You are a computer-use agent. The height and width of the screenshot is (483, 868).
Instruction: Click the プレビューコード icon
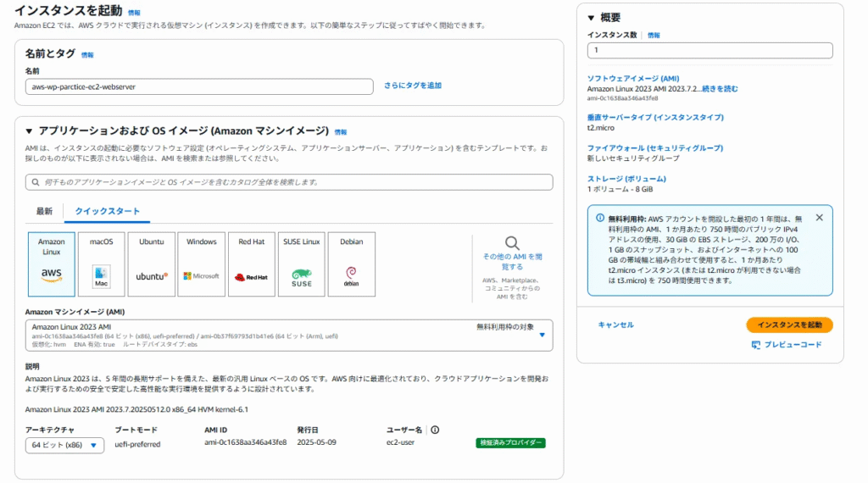tap(755, 345)
